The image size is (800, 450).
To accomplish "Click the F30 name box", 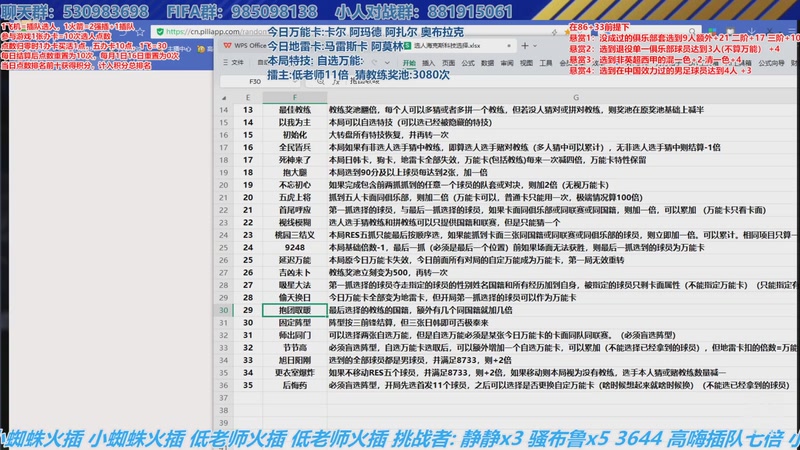I will coord(255,81).
